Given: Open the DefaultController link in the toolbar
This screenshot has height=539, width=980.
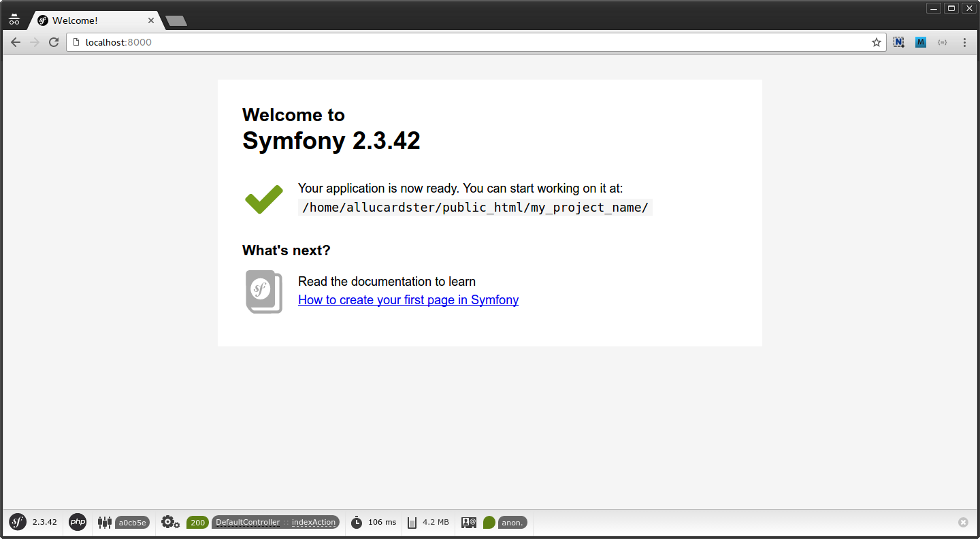Looking at the screenshot, I should point(248,522).
